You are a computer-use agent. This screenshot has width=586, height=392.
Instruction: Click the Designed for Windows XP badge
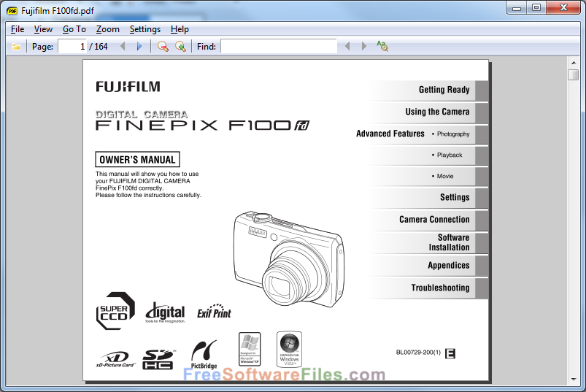pos(250,349)
